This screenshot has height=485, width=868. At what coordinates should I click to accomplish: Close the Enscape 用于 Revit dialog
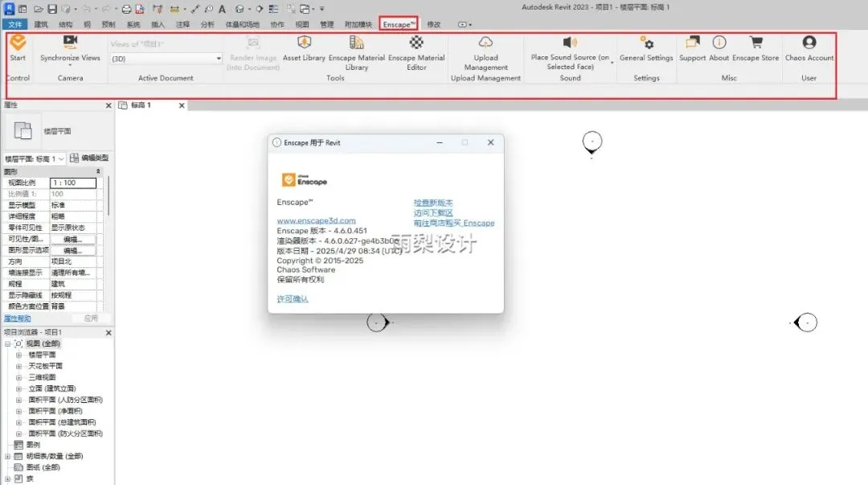point(490,142)
